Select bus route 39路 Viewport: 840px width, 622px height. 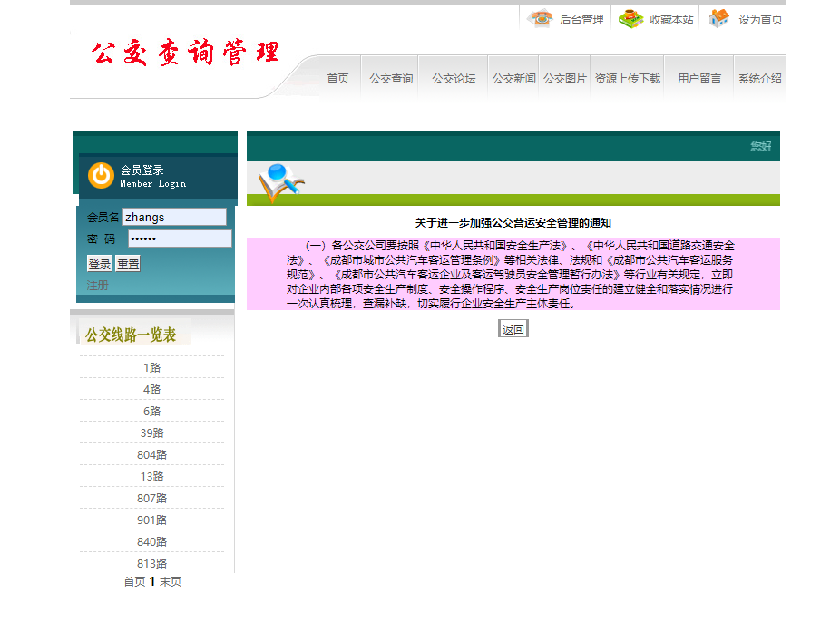click(x=152, y=433)
